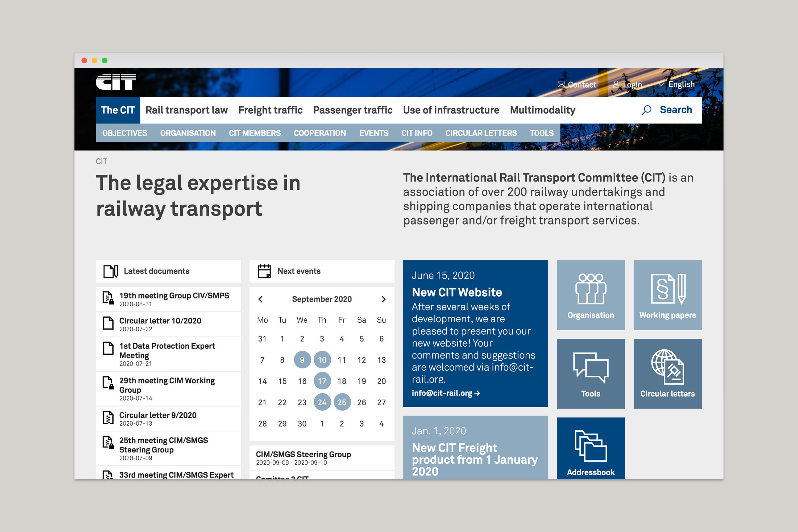This screenshot has width=798, height=532.
Task: Click the Jan. 1, 2020 news date
Action: point(439,431)
